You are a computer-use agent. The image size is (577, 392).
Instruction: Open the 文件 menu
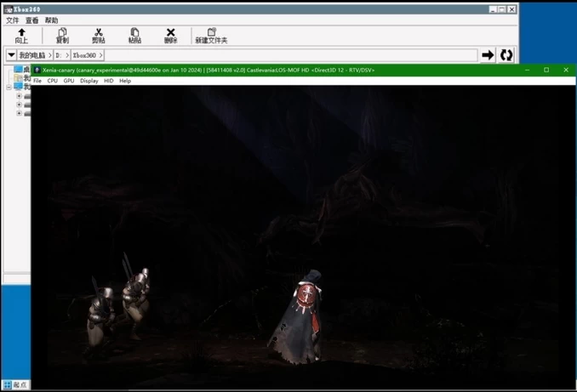(12, 20)
